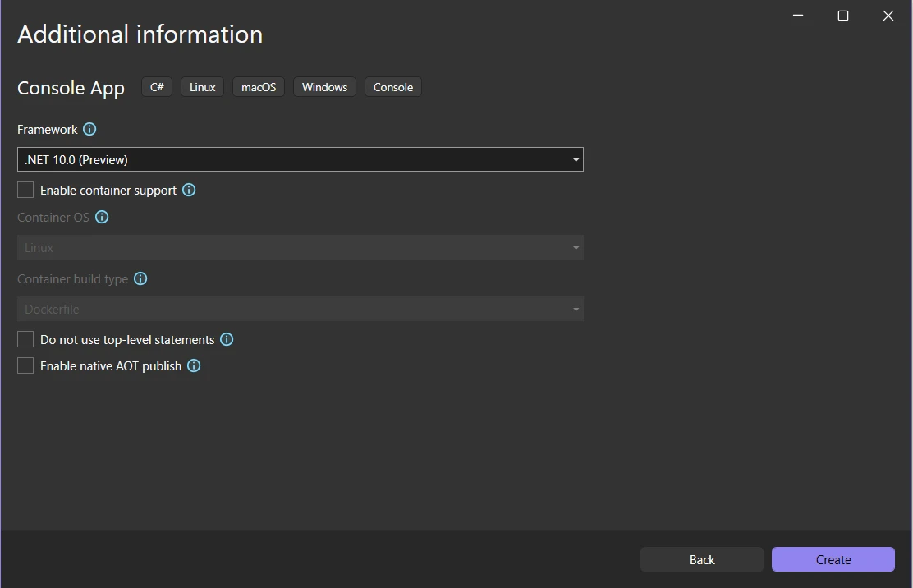The image size is (913, 588).
Task: Click info icon beside native AOT publish
Action: tap(194, 366)
